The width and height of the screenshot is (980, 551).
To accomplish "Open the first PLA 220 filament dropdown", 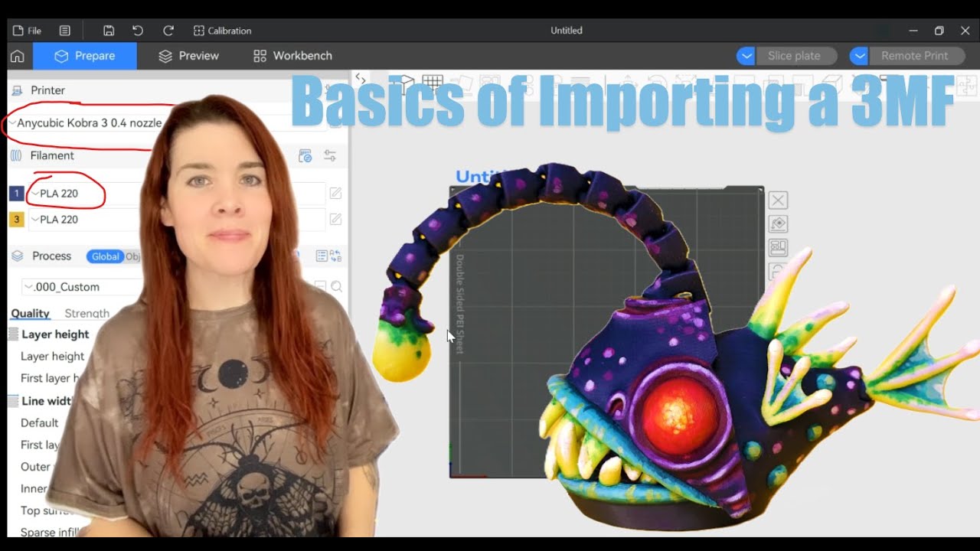I will click(176, 194).
